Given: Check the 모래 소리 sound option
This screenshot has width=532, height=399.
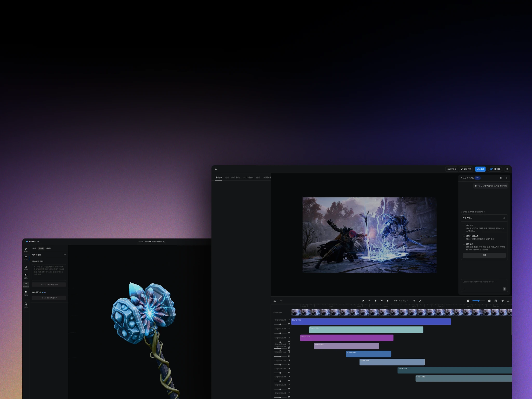Looking at the screenshot, I should [464, 244].
